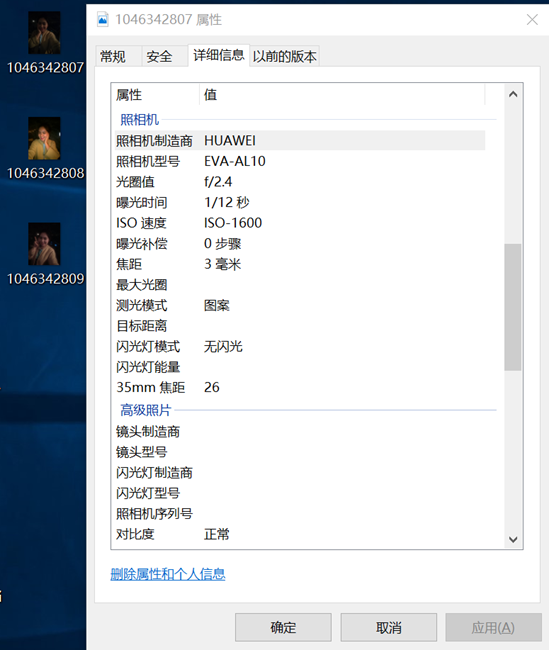Select the 闪光灯型号 row
The height and width of the screenshot is (650, 549).
[300, 493]
